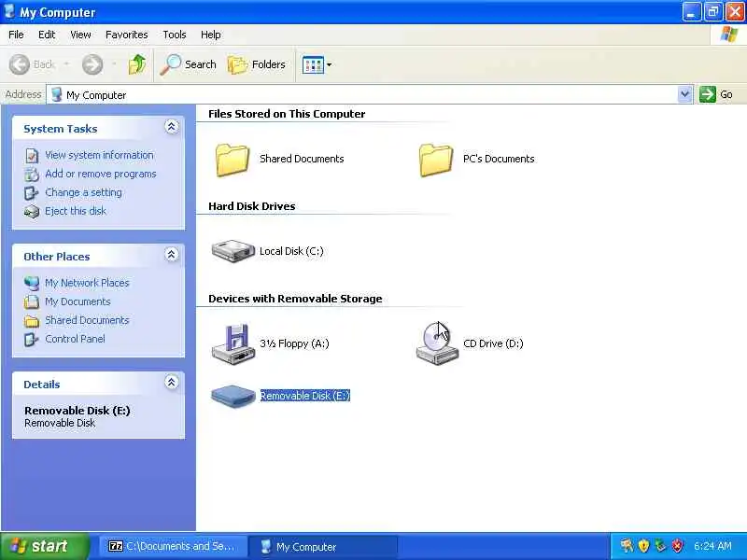This screenshot has width=747, height=560.
Task: Click the Local Disk (C:) label
Action: pyautogui.click(x=291, y=251)
